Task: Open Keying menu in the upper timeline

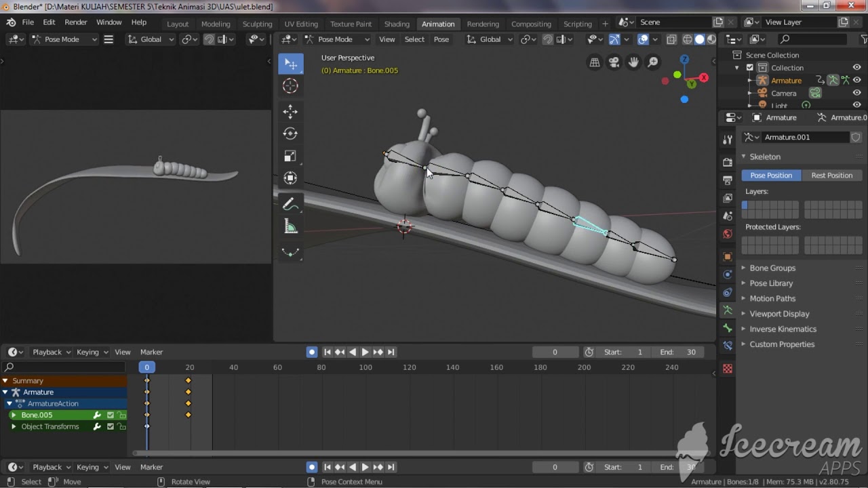Action: 91,352
